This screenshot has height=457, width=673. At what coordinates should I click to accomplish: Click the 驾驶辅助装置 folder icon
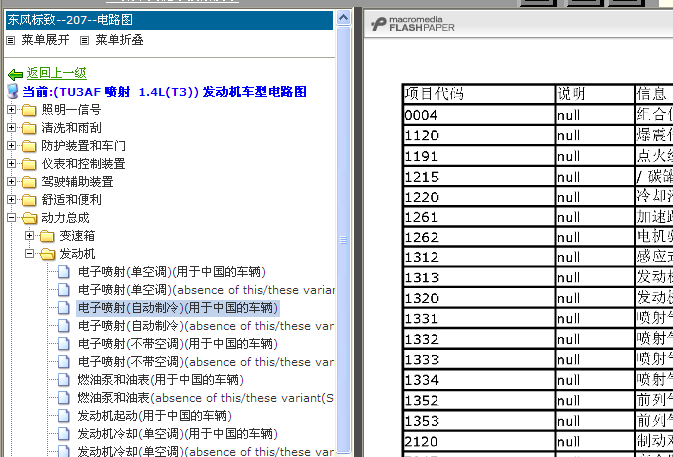pyautogui.click(x=29, y=182)
